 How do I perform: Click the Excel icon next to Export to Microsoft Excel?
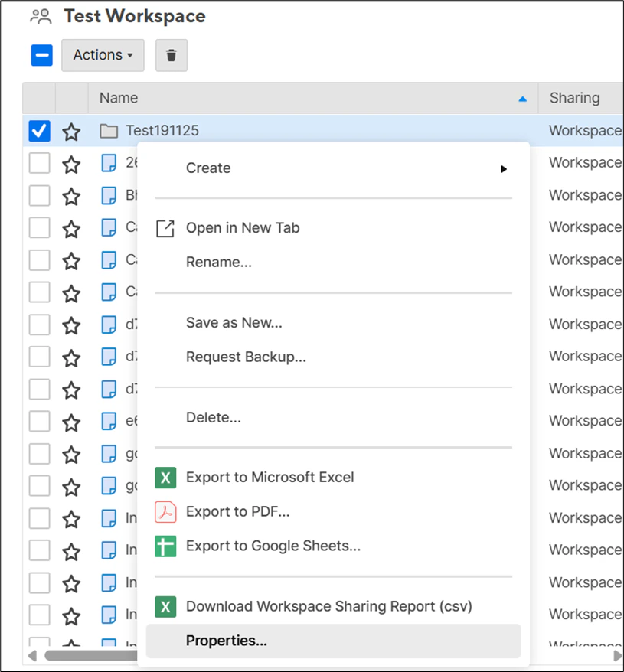(x=165, y=478)
